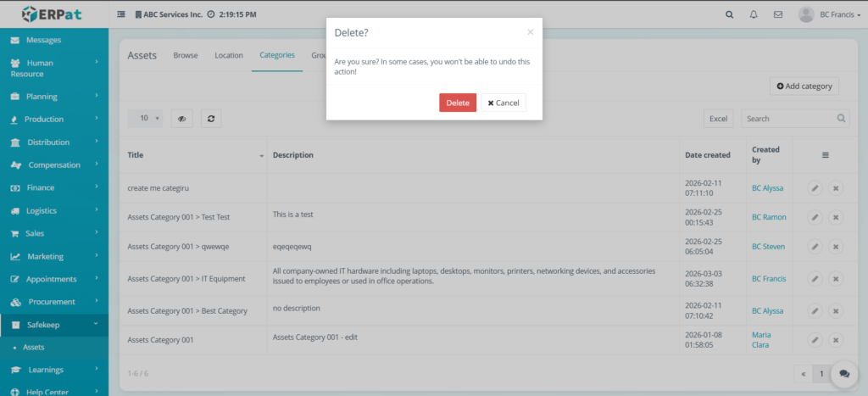
Task: Click the refresh table icon button
Action: 211,119
